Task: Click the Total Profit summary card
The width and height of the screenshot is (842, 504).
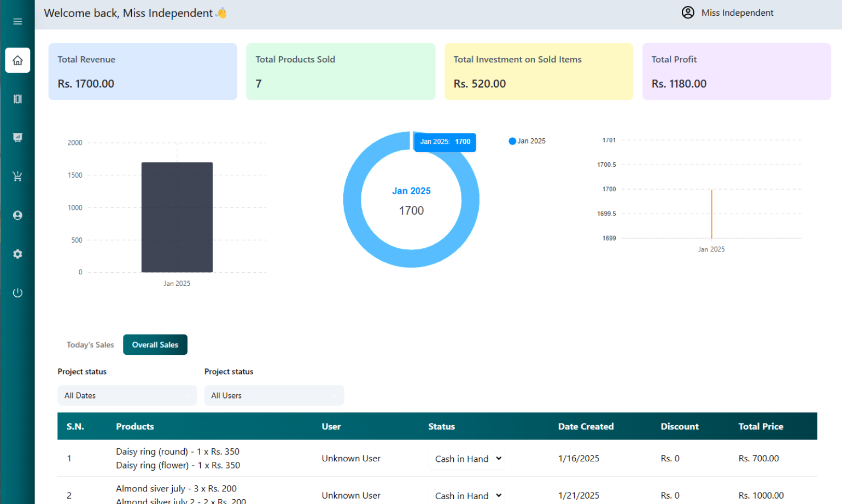Action: pyautogui.click(x=736, y=72)
